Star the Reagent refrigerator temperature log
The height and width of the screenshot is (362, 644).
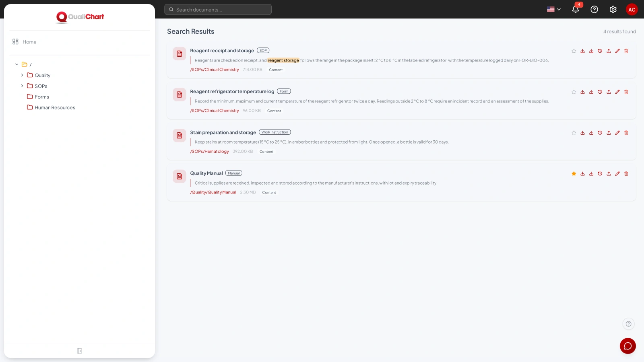(574, 92)
